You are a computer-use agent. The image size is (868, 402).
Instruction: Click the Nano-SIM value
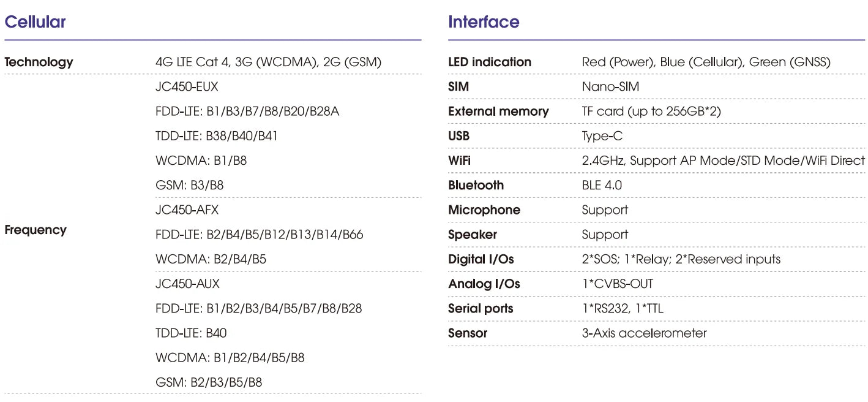610,87
